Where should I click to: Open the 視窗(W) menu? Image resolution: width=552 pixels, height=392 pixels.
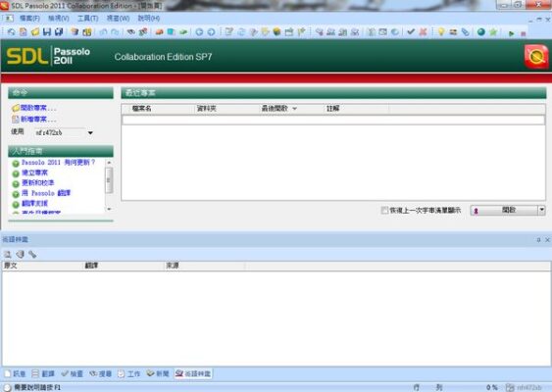[118, 19]
